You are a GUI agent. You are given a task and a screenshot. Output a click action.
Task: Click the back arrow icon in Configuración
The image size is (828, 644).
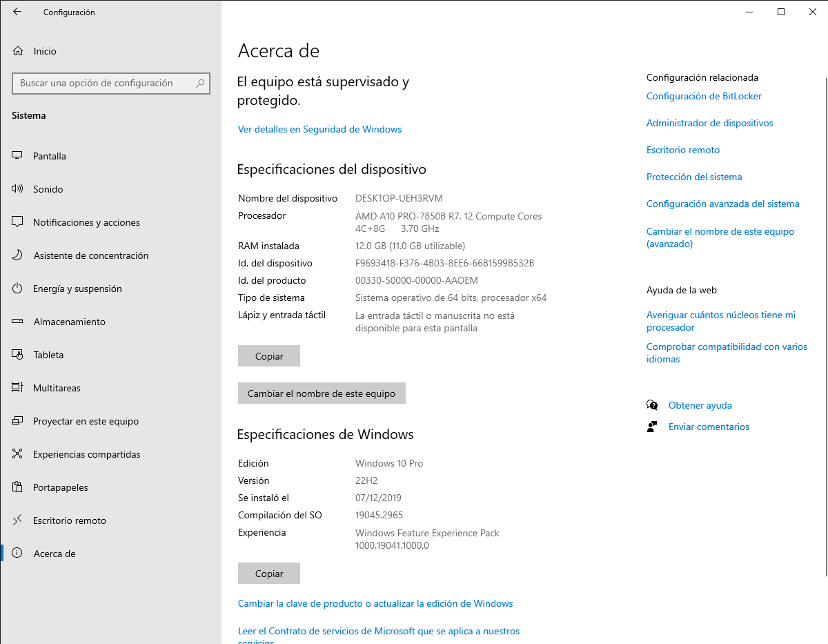[x=17, y=12]
